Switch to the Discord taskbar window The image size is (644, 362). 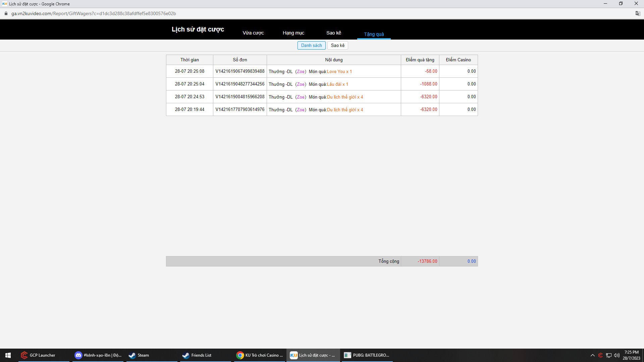tap(98, 355)
